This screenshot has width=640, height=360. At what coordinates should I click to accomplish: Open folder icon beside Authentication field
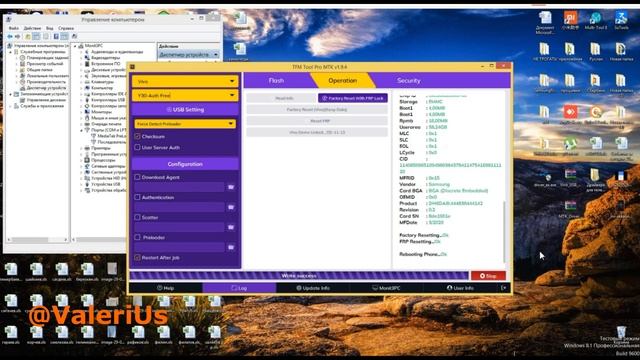[231, 207]
